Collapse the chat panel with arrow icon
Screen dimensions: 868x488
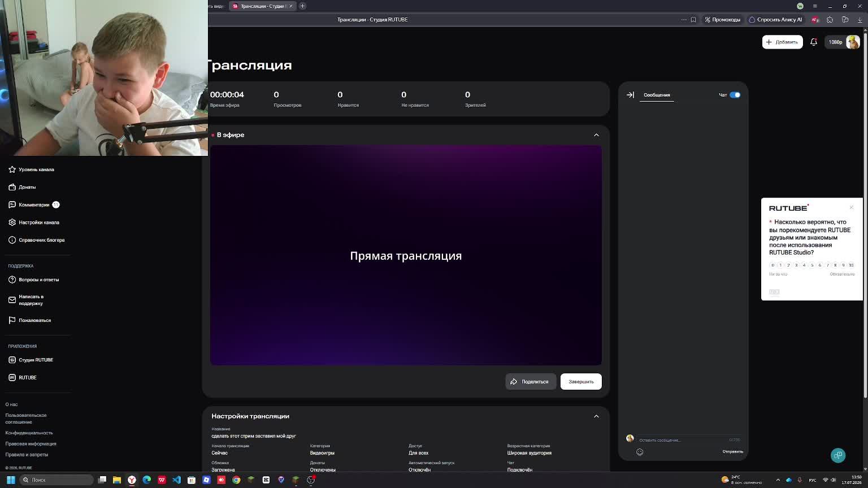click(630, 95)
